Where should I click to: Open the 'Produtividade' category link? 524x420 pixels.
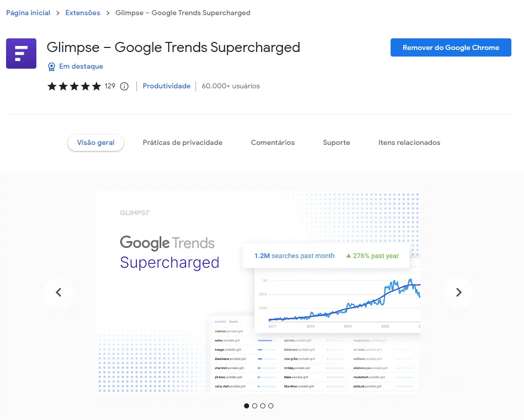pos(166,86)
